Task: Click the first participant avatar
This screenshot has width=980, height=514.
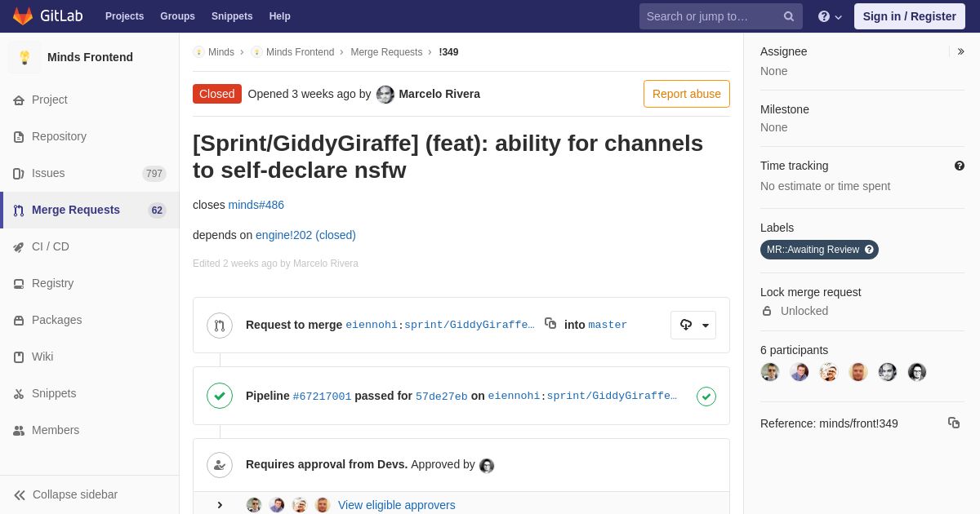Action: pos(770,372)
